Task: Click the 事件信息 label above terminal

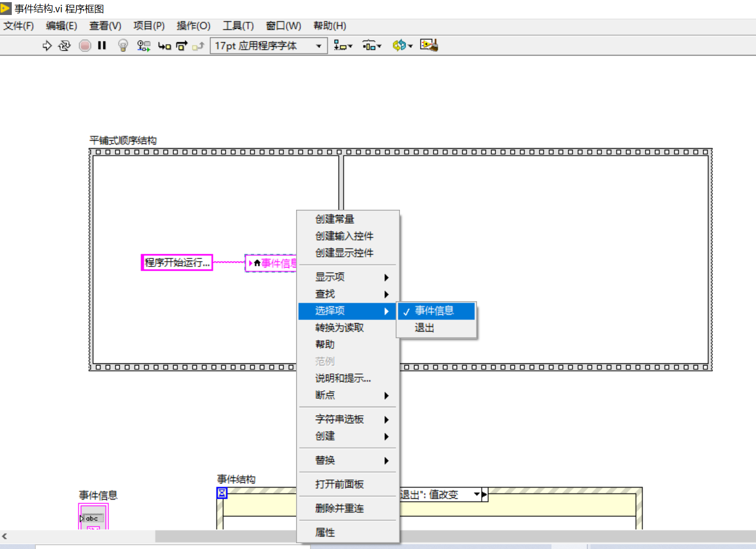Action: [x=98, y=495]
